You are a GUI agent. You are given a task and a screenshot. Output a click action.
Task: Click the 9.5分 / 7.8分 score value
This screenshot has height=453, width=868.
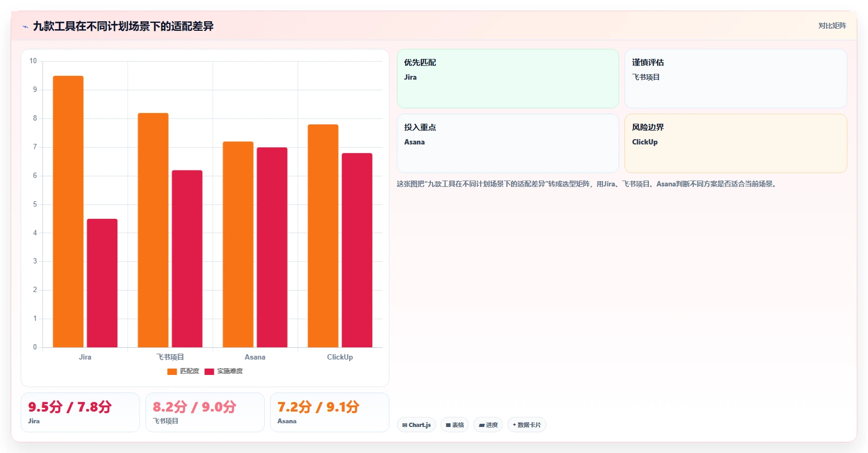pyautogui.click(x=70, y=407)
